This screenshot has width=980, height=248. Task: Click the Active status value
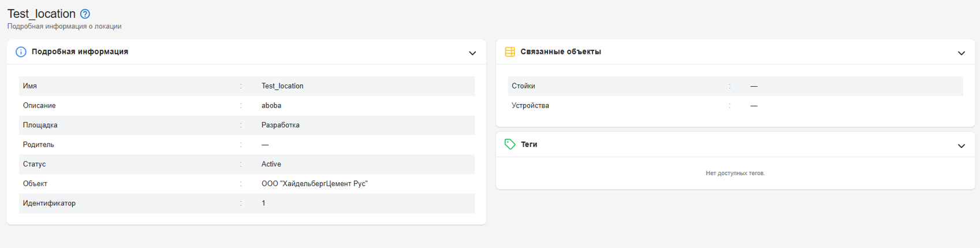click(271, 164)
